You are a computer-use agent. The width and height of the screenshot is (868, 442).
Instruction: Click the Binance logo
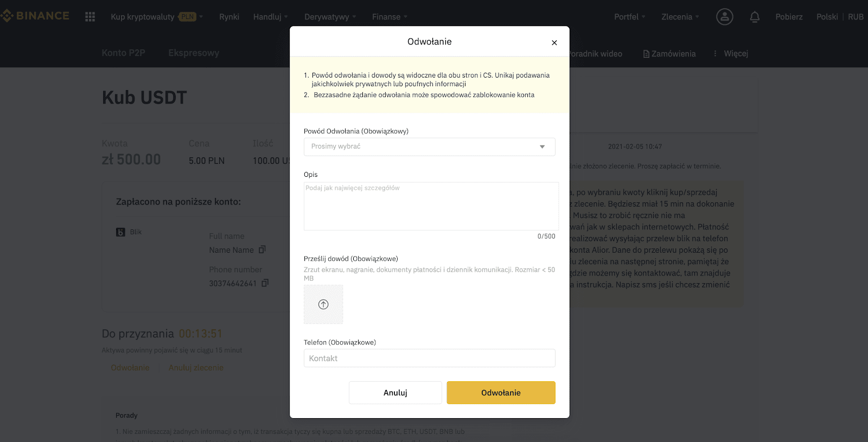[x=35, y=16]
